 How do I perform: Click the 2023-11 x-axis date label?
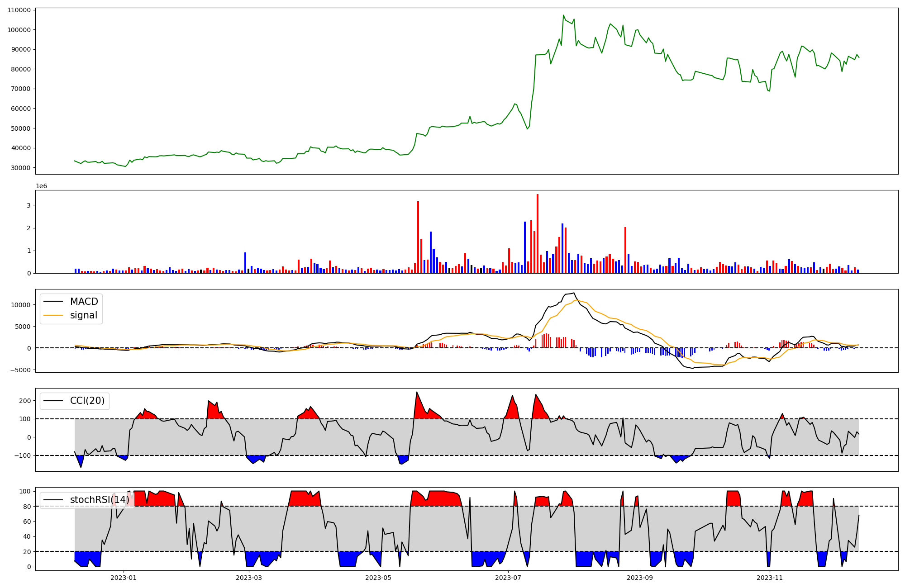[x=770, y=578]
